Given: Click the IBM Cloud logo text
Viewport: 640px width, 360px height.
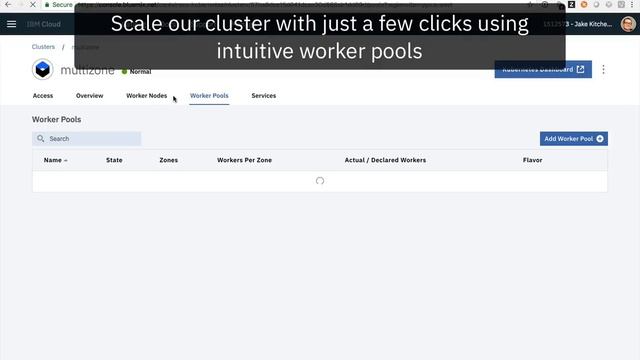Looking at the screenshot, I should [x=44, y=24].
